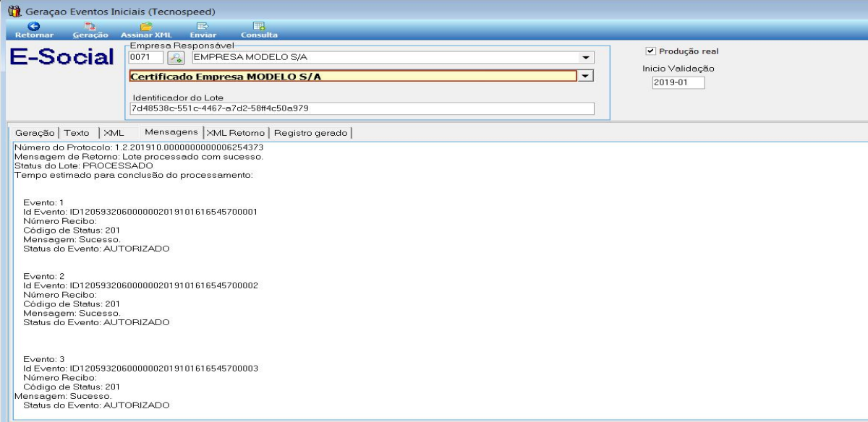The image size is (868, 422).
Task: Click the 'Evento: 2' line
Action: point(44,277)
